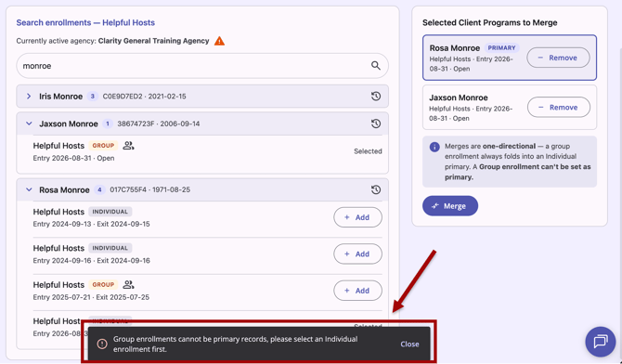Expand Iris Monroe enrollments
Screen dimensions: 622x364
coord(29,96)
